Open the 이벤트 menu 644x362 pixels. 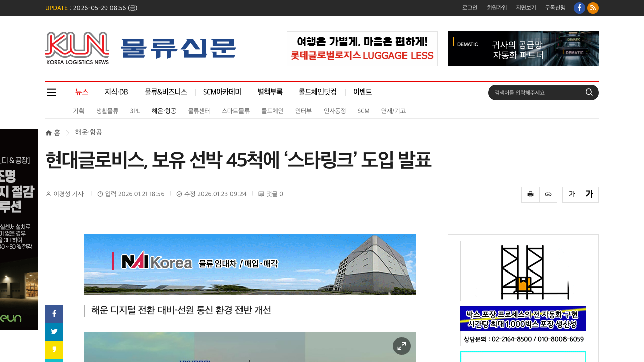click(363, 92)
